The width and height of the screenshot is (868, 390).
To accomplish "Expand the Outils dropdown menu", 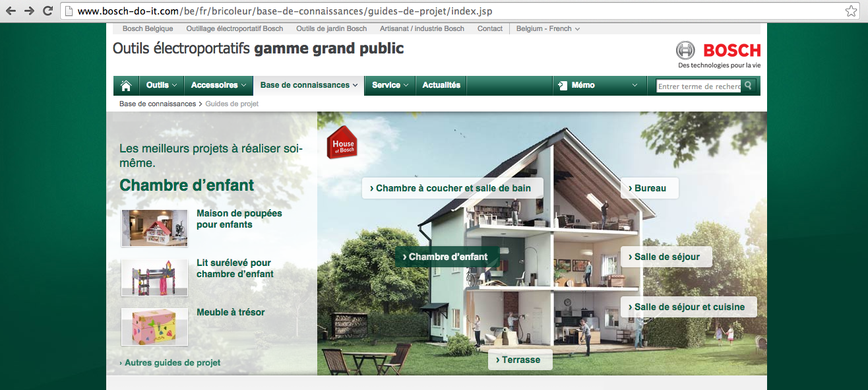I will pos(162,85).
